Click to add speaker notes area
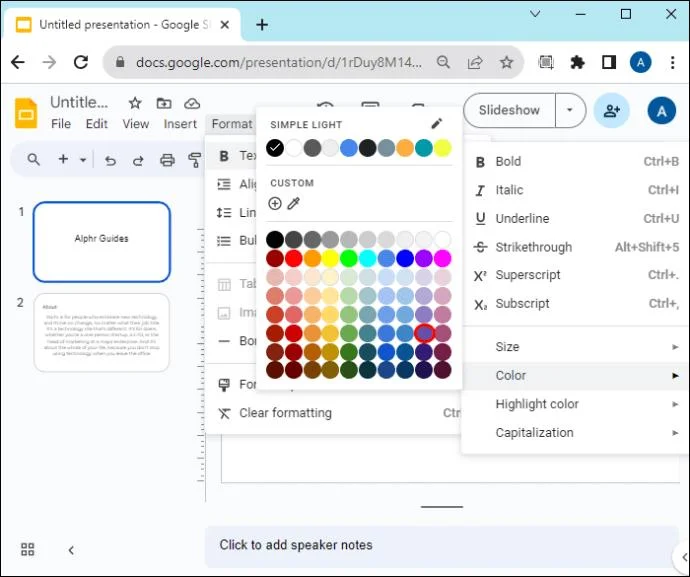Image resolution: width=690 pixels, height=577 pixels. (x=442, y=545)
